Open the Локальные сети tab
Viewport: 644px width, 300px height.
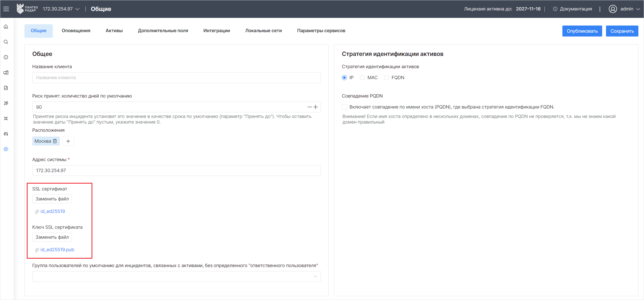[x=263, y=31]
